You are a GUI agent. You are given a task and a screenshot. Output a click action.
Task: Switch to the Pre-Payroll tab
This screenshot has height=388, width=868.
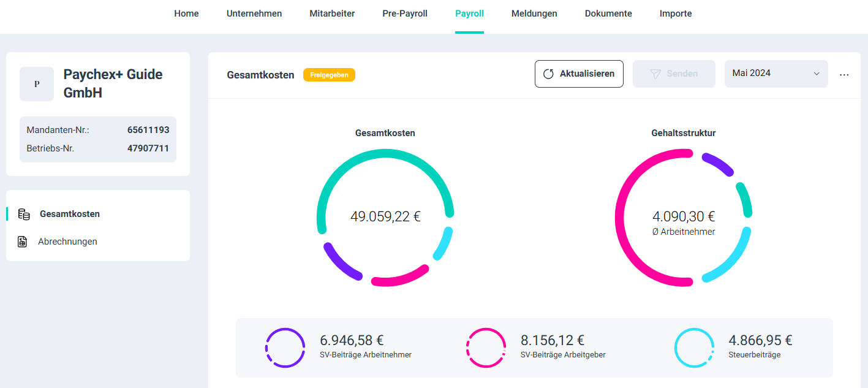click(x=405, y=13)
